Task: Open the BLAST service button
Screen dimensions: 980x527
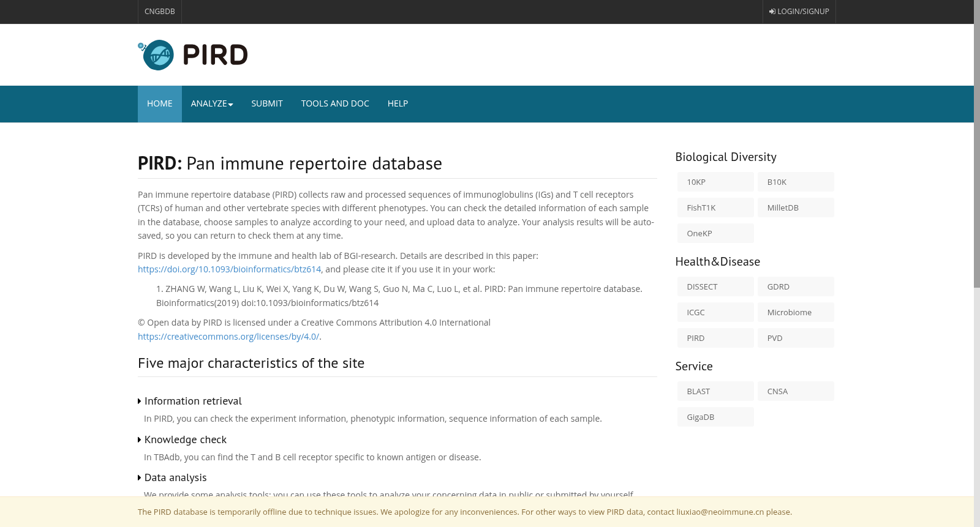Action: (715, 391)
